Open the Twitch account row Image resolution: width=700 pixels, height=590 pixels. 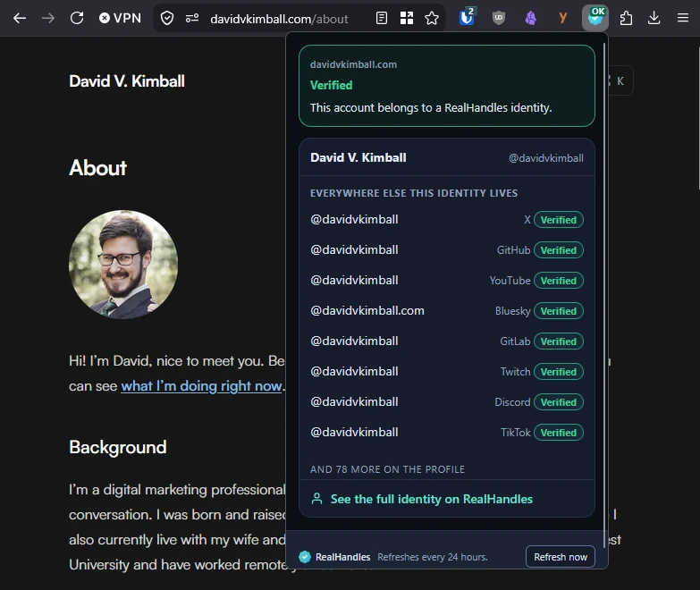(x=447, y=371)
